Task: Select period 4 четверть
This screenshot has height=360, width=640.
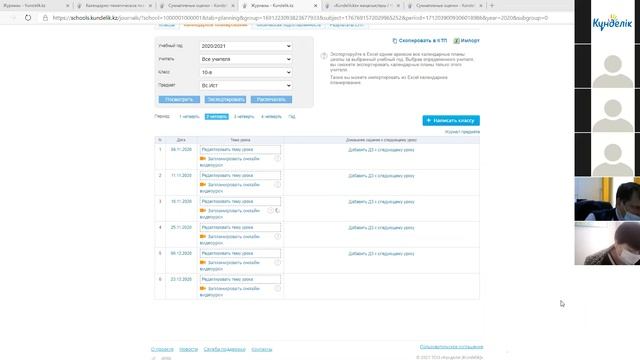Action: (x=271, y=117)
